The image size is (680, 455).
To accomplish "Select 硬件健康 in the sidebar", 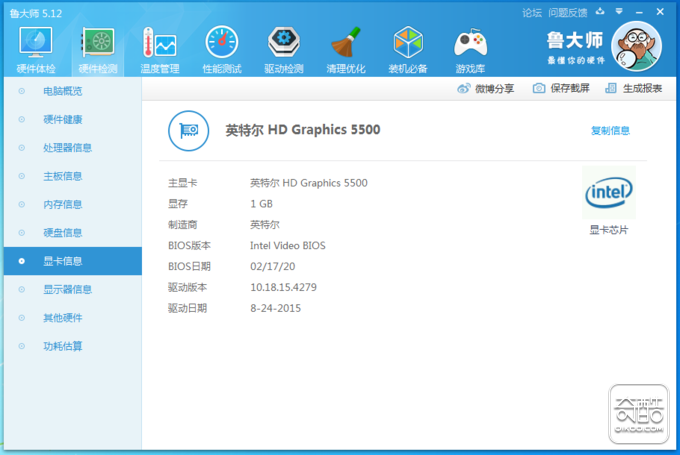I will 73,119.
